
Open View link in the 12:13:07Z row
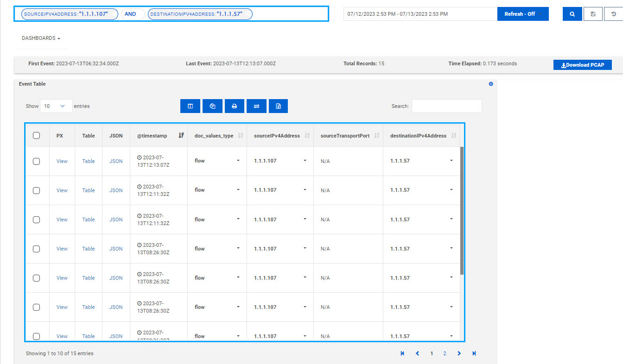click(x=62, y=161)
